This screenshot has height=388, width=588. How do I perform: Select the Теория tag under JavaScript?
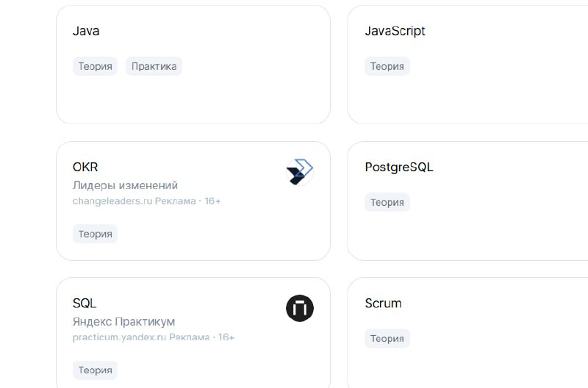pos(387,66)
